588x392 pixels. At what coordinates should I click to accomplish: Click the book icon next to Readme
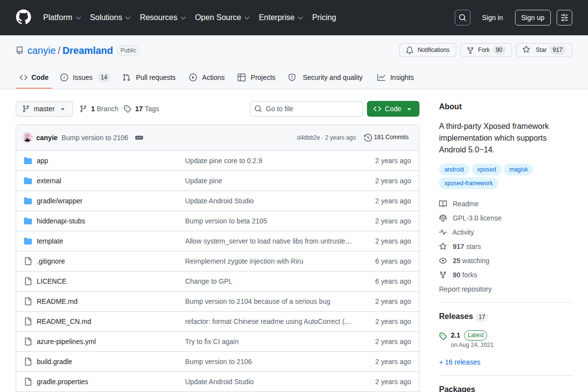pos(443,204)
